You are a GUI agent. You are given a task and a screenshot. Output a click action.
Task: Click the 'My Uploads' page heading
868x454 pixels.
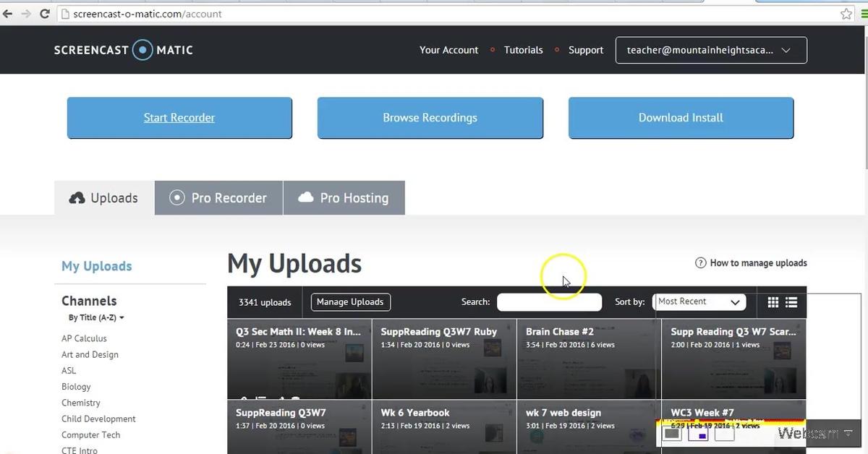(x=294, y=264)
